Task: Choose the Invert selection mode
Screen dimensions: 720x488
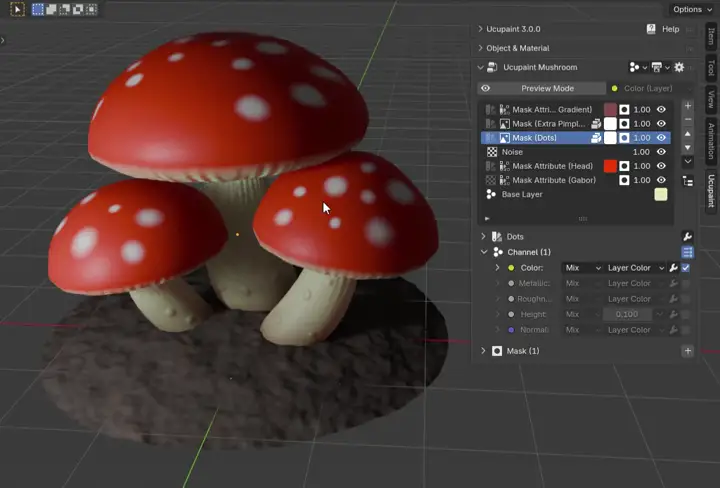Action: tap(78, 9)
